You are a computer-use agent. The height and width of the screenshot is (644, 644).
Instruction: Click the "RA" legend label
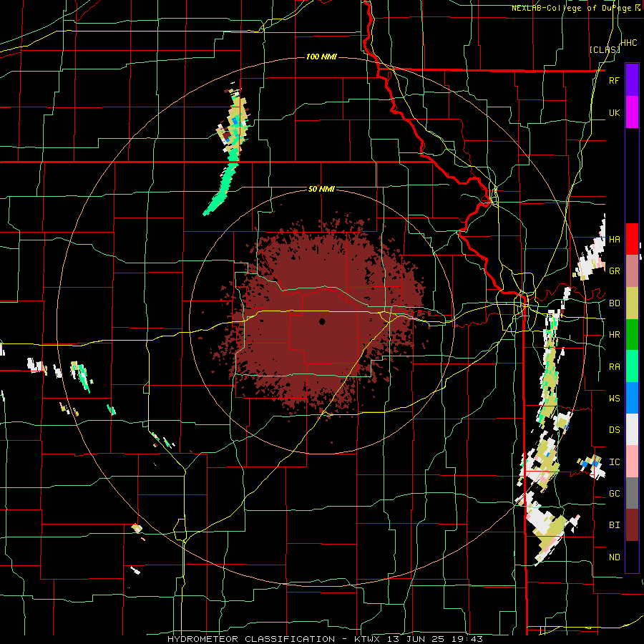tap(614, 367)
